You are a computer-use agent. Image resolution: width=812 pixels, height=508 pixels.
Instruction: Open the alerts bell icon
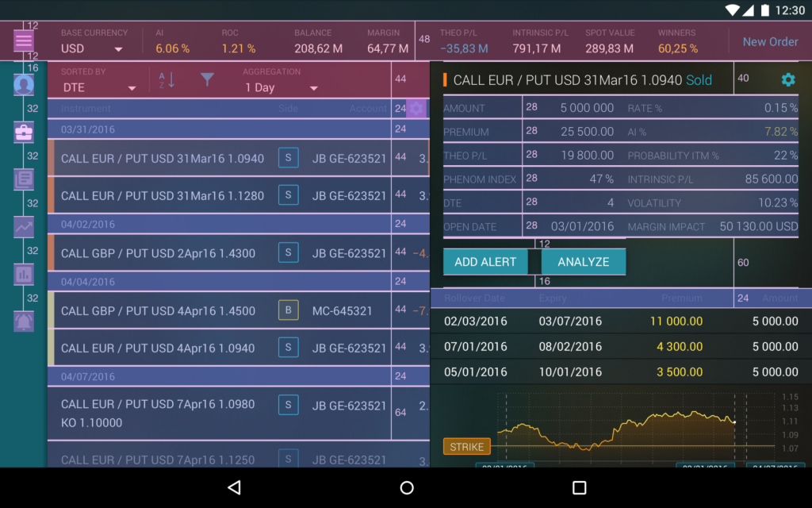pos(23,321)
